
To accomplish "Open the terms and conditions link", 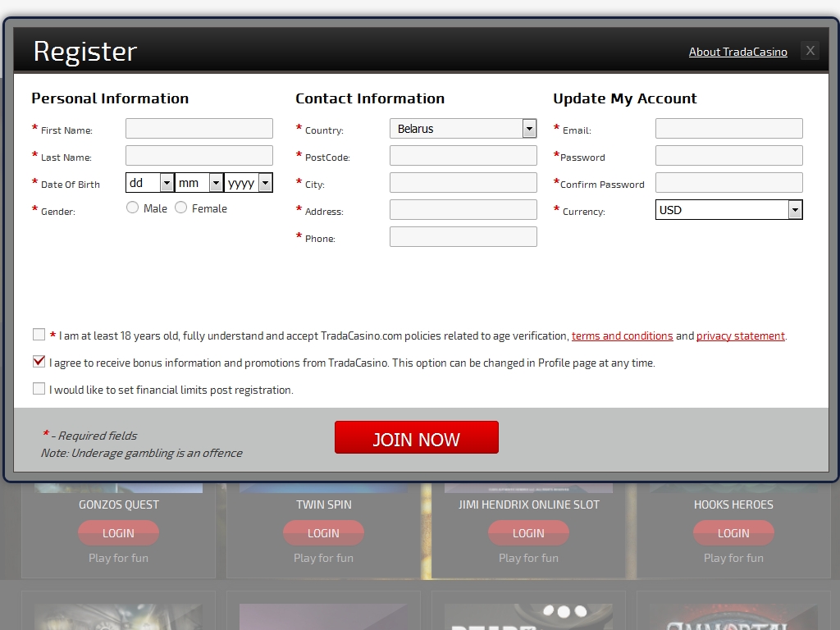I will coord(622,336).
